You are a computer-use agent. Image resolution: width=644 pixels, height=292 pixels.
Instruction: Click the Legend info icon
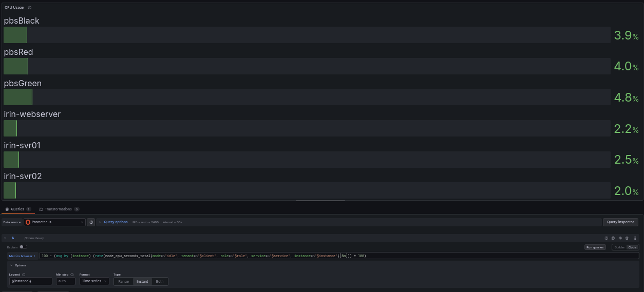[x=24, y=275]
